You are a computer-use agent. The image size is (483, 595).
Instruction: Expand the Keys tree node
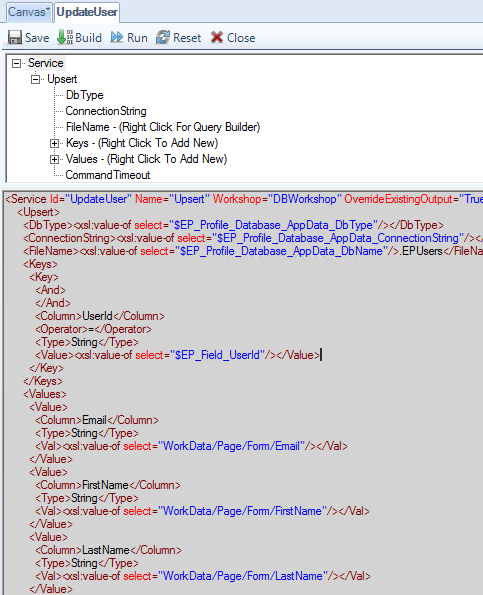coord(54,143)
